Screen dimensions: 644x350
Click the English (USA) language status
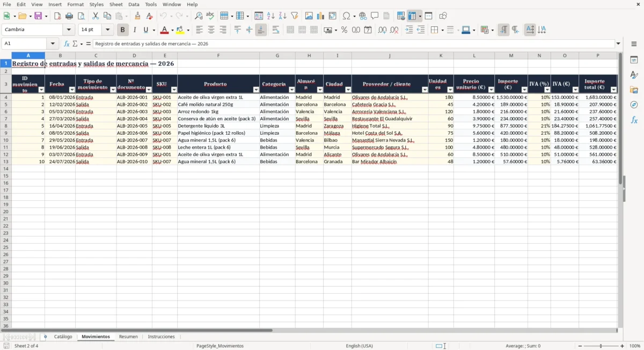tap(359, 346)
